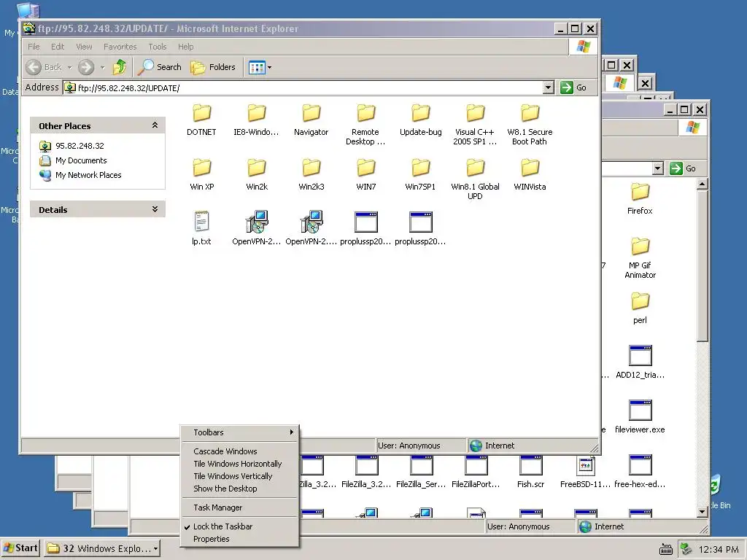This screenshot has height=560, width=747.
Task: Select the Remote Desktop folder
Action: [x=365, y=124]
